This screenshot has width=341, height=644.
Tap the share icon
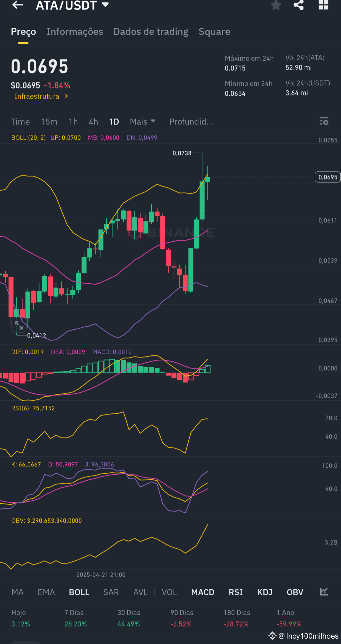(299, 5)
